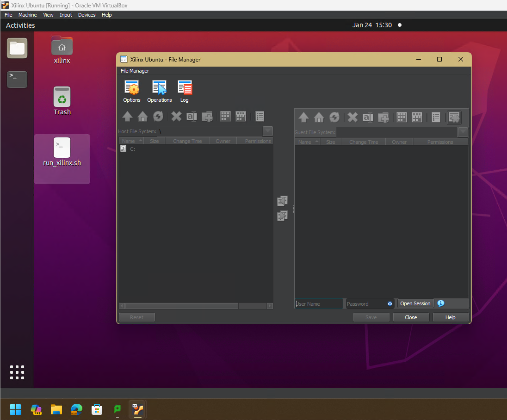Screen dimensions: 507x420
Task: Go to home folder in host pane
Action: click(142, 117)
